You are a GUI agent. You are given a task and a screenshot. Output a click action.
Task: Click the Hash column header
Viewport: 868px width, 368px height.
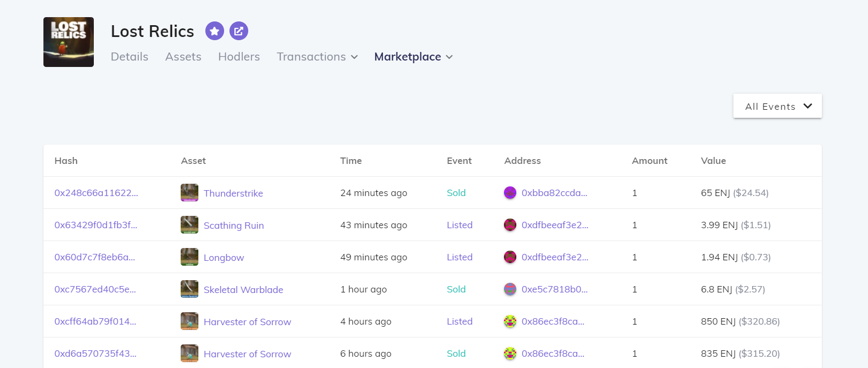pyautogui.click(x=66, y=161)
